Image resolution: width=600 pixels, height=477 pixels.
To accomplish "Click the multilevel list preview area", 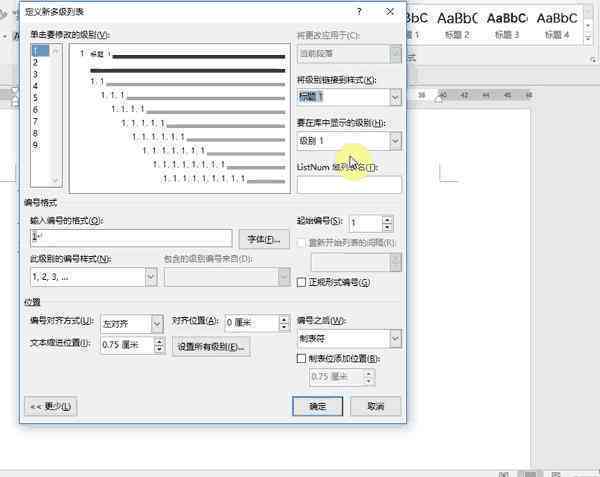I will click(x=180, y=118).
